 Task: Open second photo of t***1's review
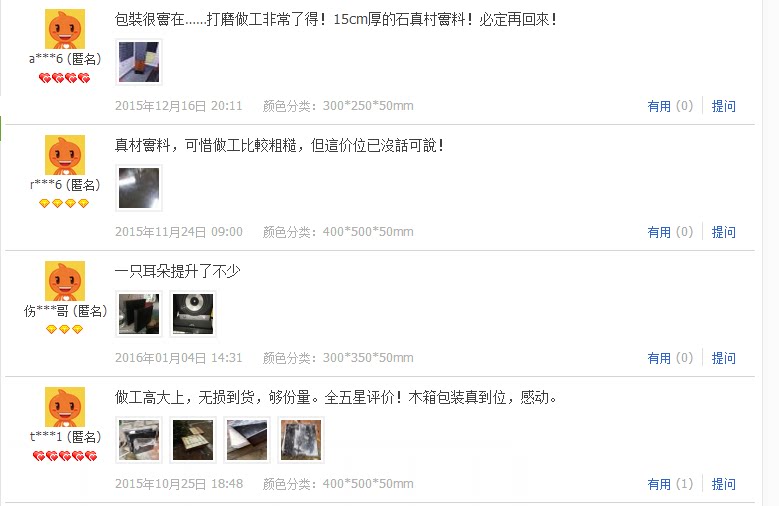click(x=193, y=440)
